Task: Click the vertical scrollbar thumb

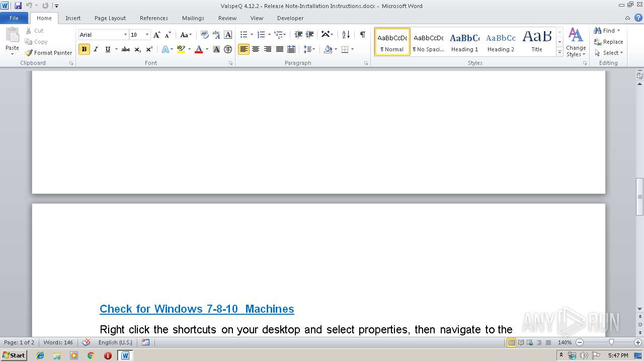Action: [640, 197]
